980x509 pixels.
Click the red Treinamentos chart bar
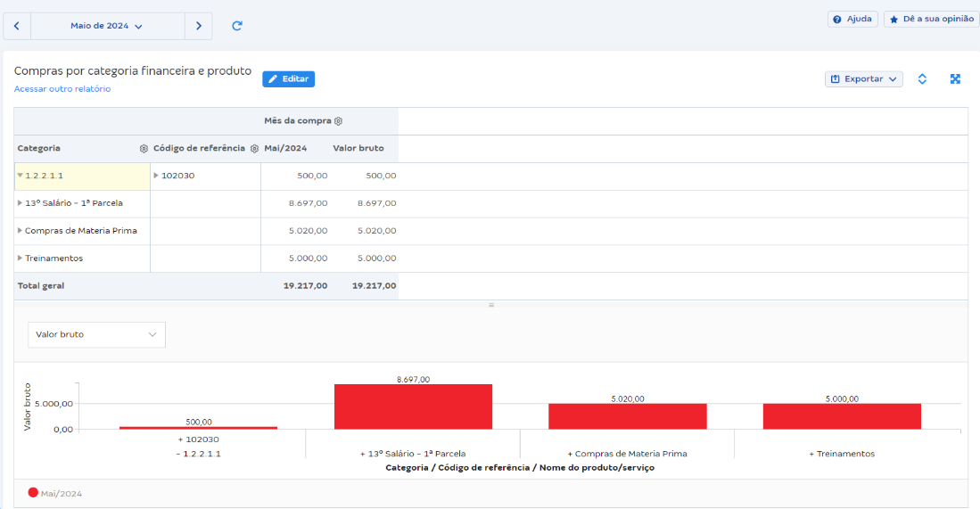(841, 416)
